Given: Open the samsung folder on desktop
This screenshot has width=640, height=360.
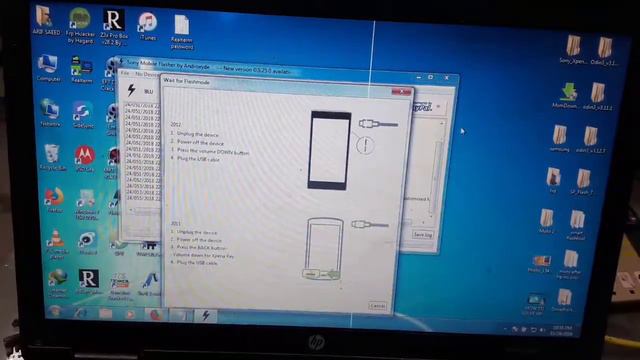Looking at the screenshot, I should [559, 138].
